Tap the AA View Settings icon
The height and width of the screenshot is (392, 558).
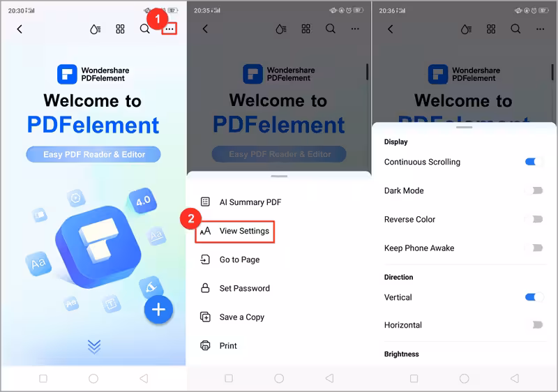click(x=205, y=231)
